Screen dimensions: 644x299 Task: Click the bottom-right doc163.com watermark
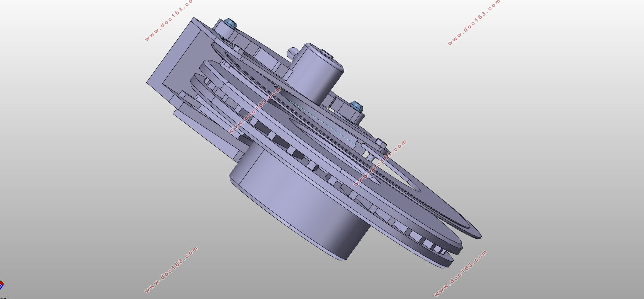(x=461, y=274)
